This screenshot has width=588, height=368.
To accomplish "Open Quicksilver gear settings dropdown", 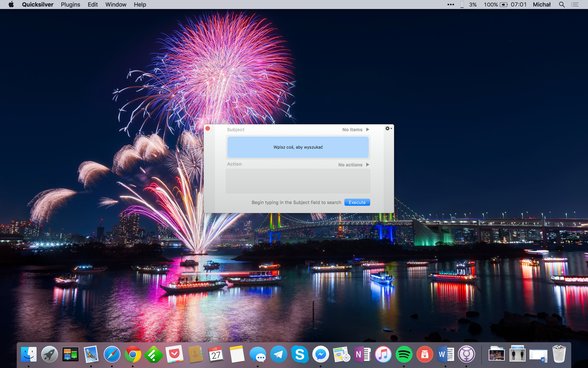I will [389, 128].
